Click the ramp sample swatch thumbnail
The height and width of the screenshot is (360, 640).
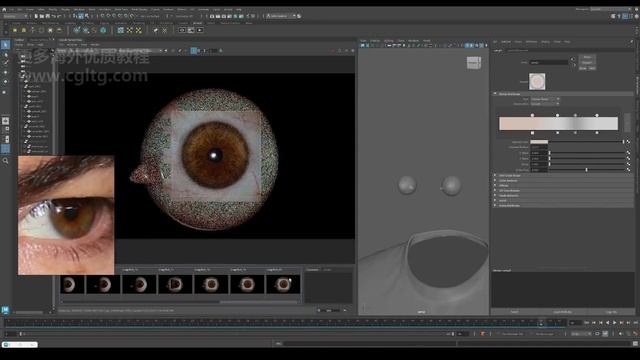point(537,81)
